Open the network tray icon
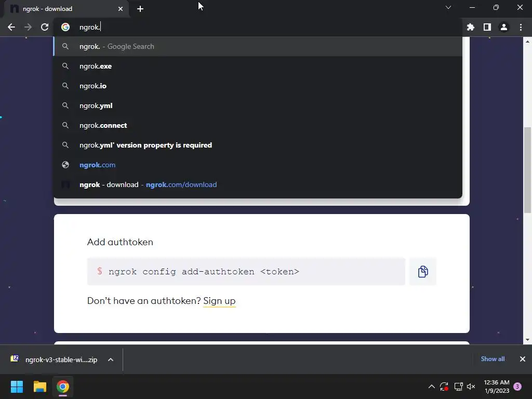This screenshot has height=399, width=532. pyautogui.click(x=458, y=387)
